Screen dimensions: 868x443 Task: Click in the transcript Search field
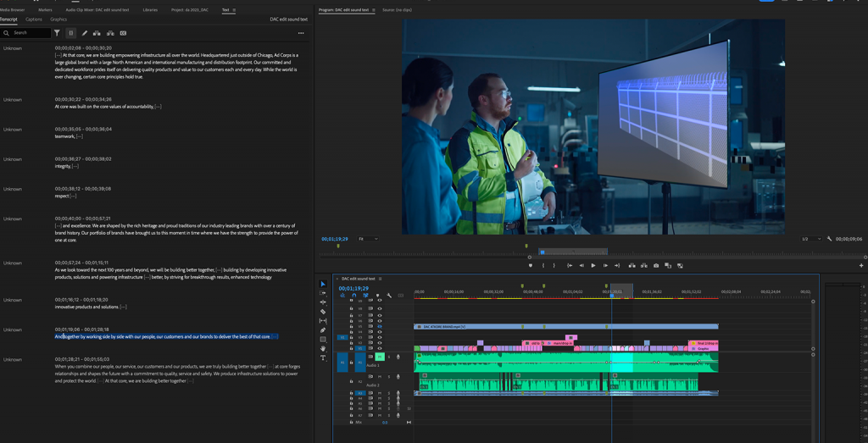30,33
